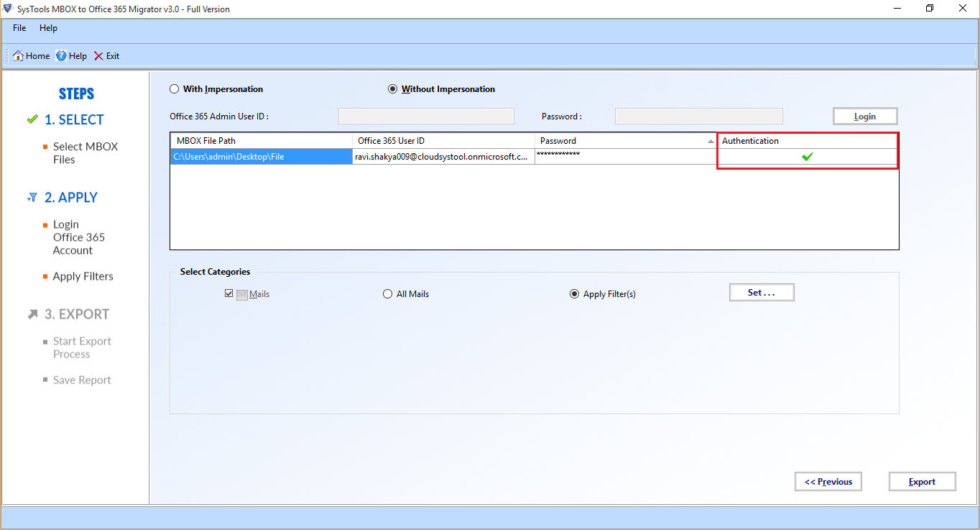
Task: Select the C:\Users\admin\Desktop\File cell
Action: tap(262, 157)
